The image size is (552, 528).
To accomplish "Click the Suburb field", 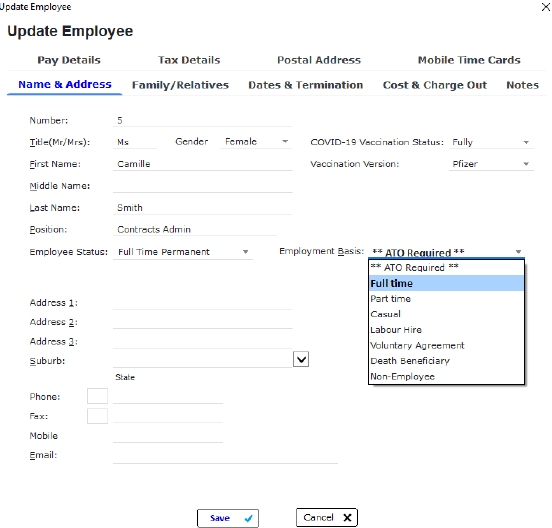I will point(202,361).
